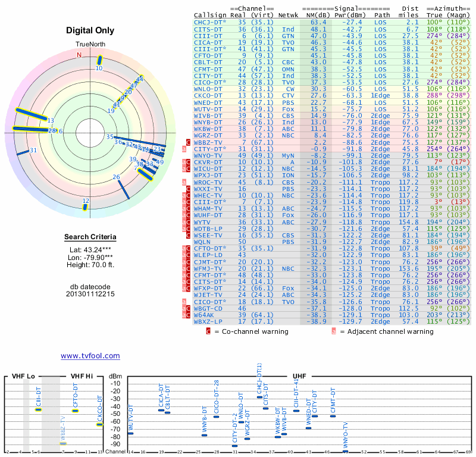Click the co-channel warning icon beside WXXI-TV

189,189
